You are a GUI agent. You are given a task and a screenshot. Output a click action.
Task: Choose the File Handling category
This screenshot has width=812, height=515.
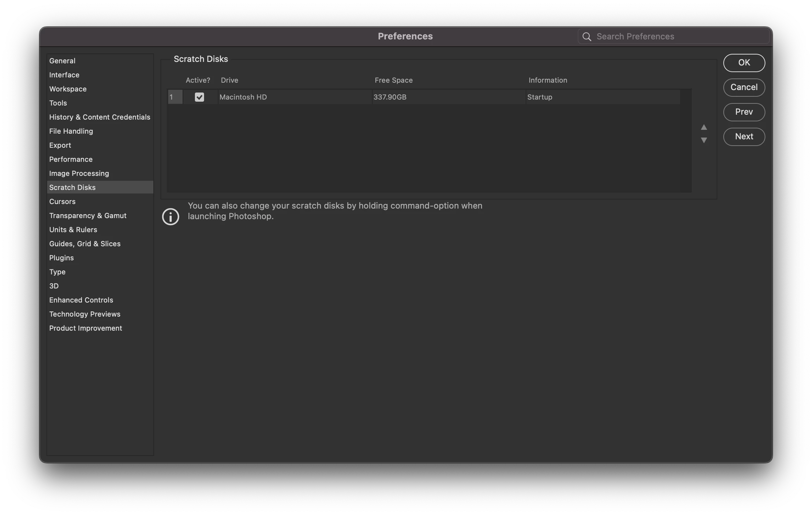click(x=71, y=131)
